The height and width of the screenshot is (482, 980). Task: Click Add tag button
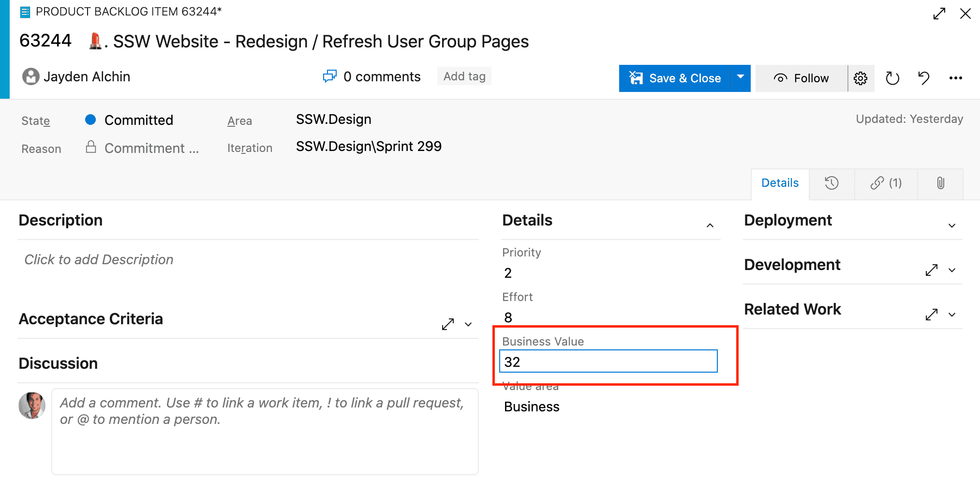[x=464, y=76]
